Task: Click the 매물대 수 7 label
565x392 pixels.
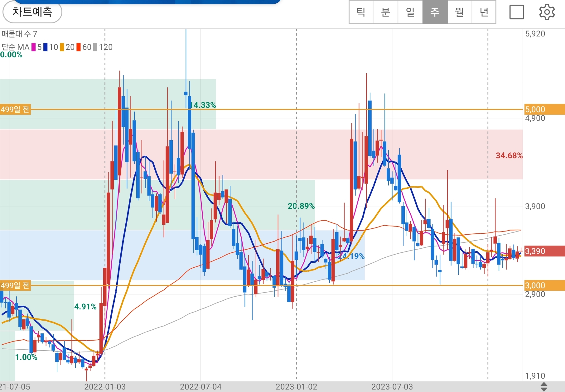Action: coord(19,34)
